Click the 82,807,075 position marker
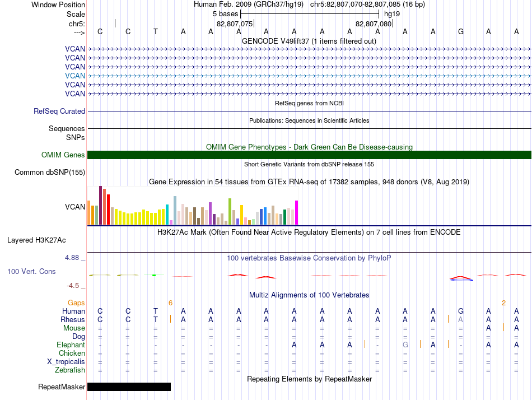The height and width of the screenshot is (400, 532). point(235,24)
